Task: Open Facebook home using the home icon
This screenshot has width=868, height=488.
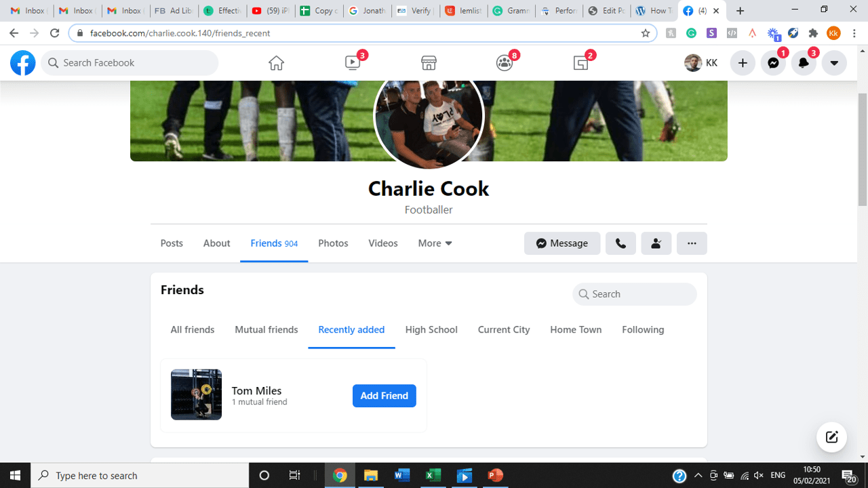Action: (276, 62)
